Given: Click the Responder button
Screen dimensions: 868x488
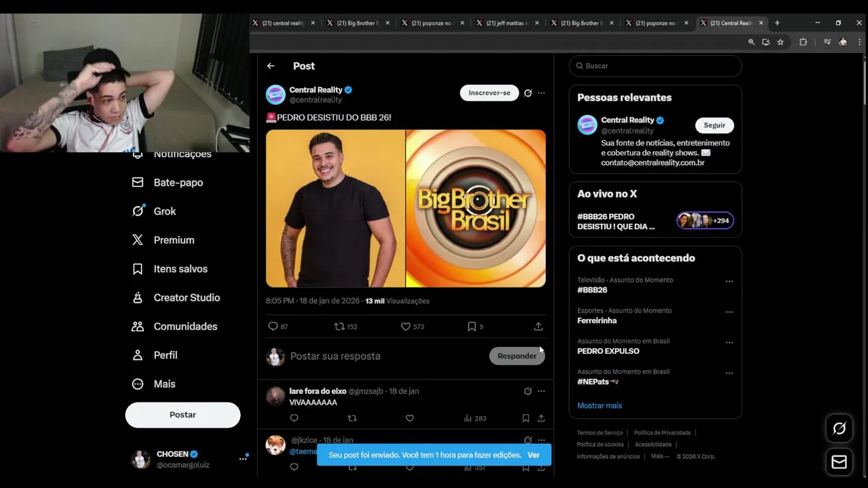Looking at the screenshot, I should [517, 356].
